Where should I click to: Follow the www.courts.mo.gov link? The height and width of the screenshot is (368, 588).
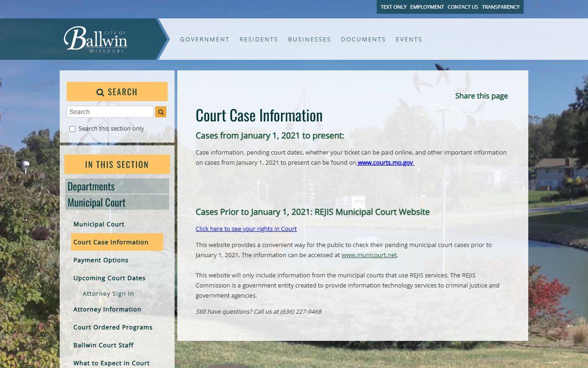(385, 162)
